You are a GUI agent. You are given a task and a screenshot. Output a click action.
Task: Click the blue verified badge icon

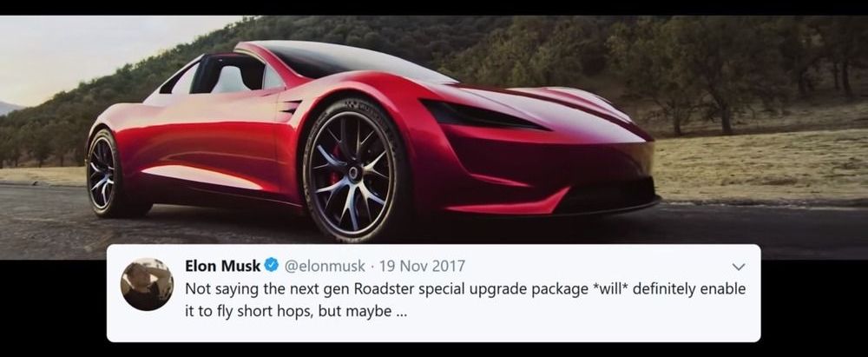[271, 266]
